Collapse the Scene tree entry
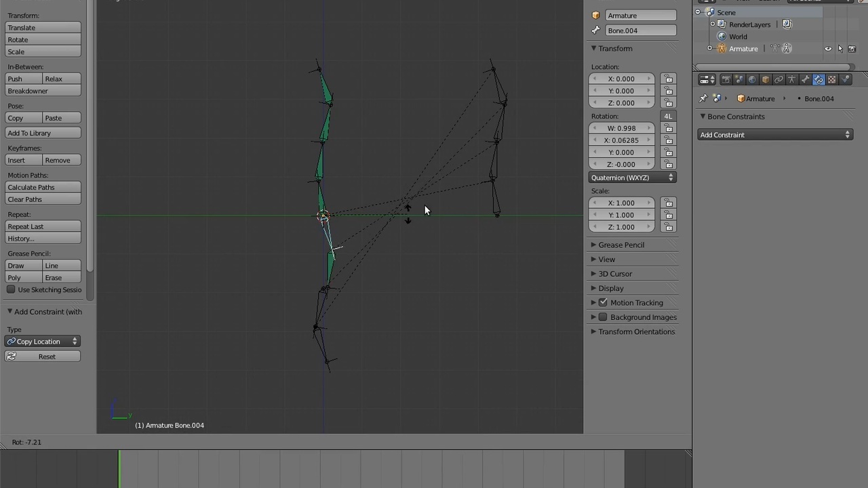 [x=698, y=12]
